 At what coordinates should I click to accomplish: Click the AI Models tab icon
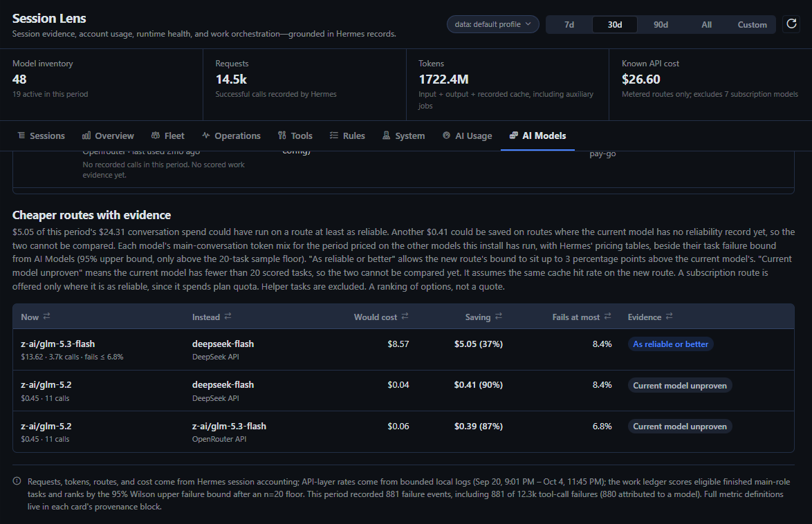point(514,135)
